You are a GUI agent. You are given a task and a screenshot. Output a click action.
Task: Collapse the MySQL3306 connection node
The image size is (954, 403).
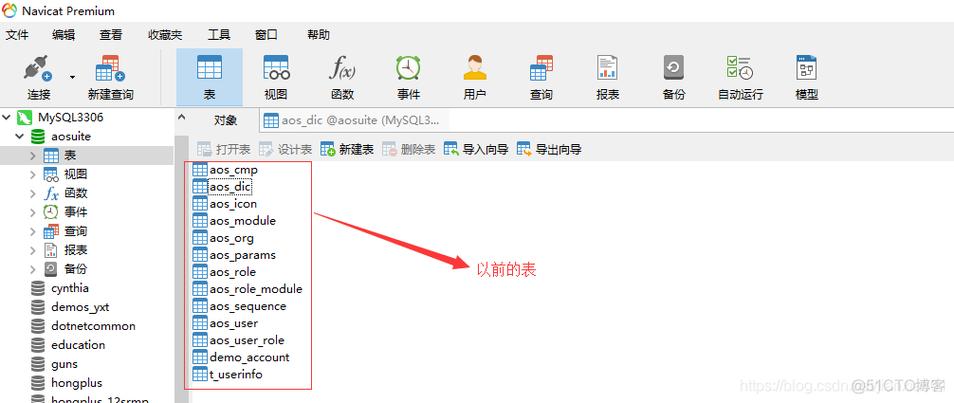pos(5,117)
